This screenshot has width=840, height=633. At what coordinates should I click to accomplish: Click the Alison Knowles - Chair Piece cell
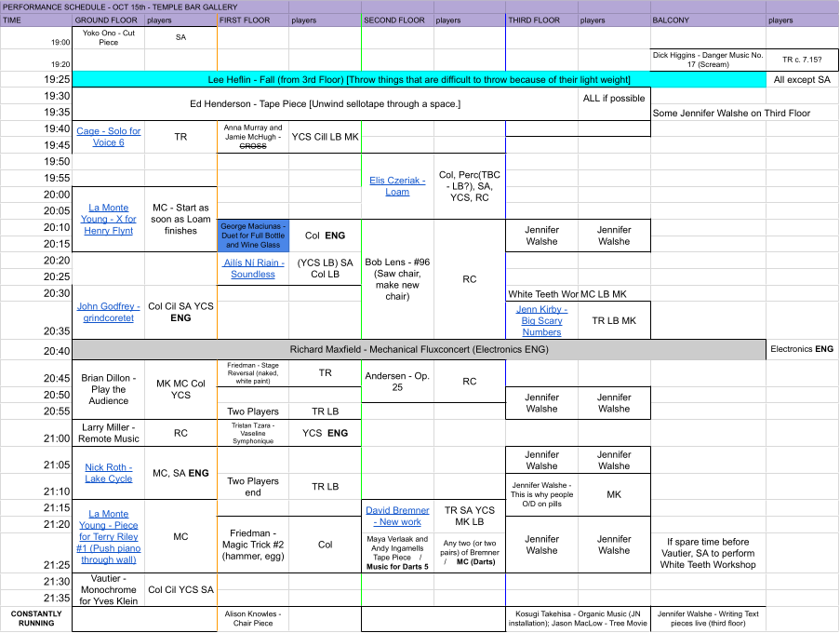[252, 618]
